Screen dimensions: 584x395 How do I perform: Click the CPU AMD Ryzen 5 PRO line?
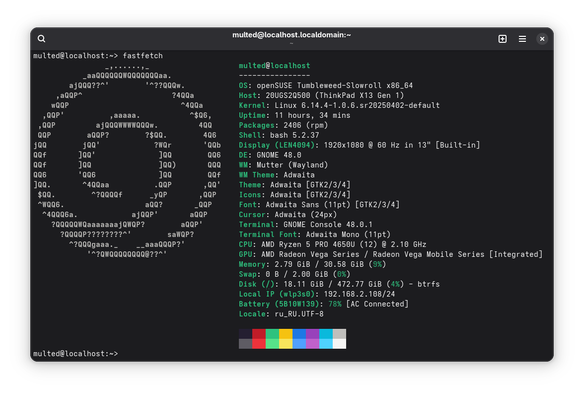coord(333,245)
